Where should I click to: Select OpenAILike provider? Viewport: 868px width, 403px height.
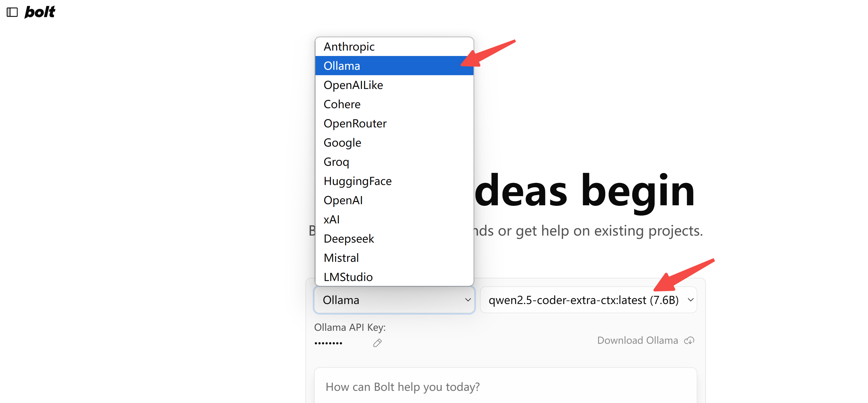(353, 85)
